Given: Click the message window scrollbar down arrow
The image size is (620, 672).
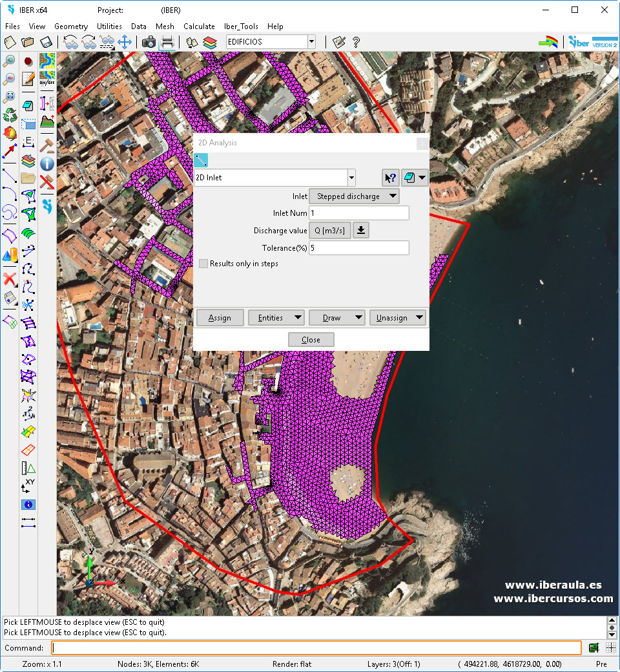Looking at the screenshot, I should coord(612,635).
